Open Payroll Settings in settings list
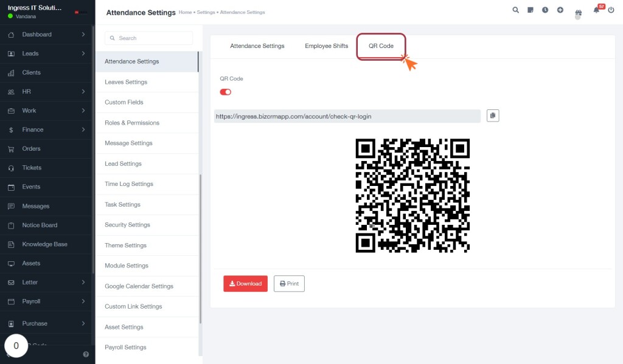The image size is (623, 364). (147, 348)
